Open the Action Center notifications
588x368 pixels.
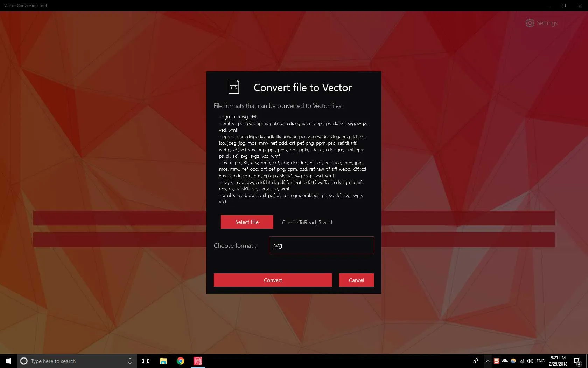coord(577,361)
